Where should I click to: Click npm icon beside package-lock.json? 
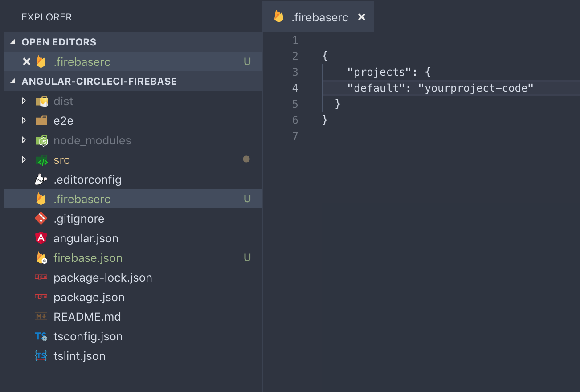41,277
